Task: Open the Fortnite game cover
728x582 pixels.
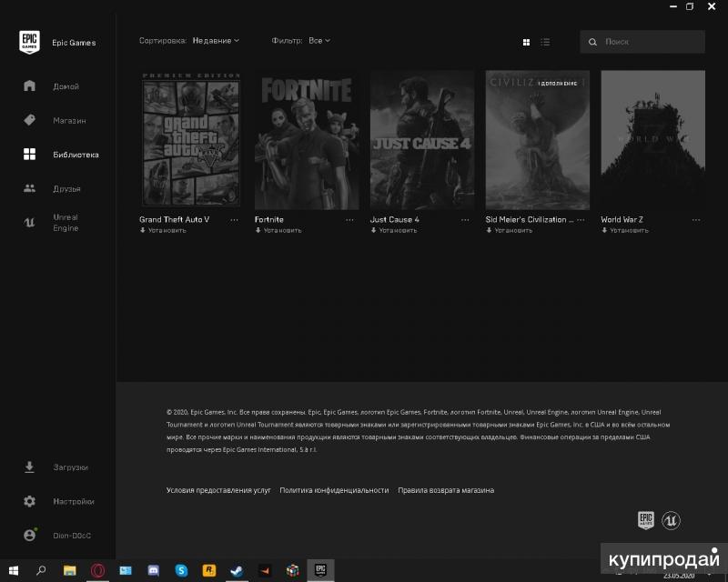Action: pos(307,140)
